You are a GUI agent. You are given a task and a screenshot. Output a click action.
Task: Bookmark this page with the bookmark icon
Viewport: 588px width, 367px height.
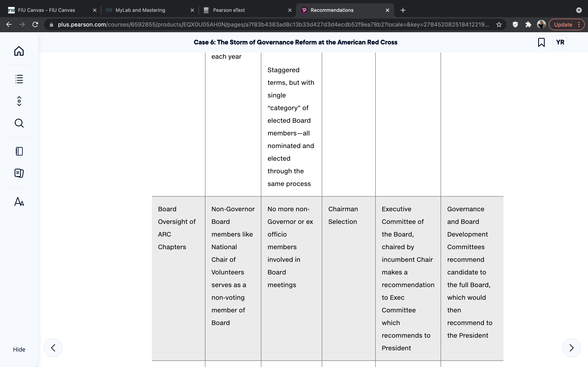click(541, 42)
